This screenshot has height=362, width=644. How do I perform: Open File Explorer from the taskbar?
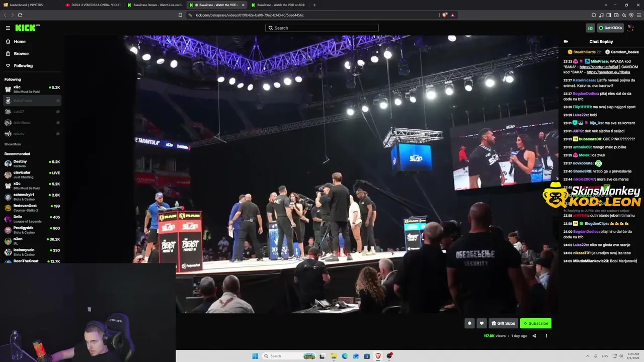pos(333,356)
